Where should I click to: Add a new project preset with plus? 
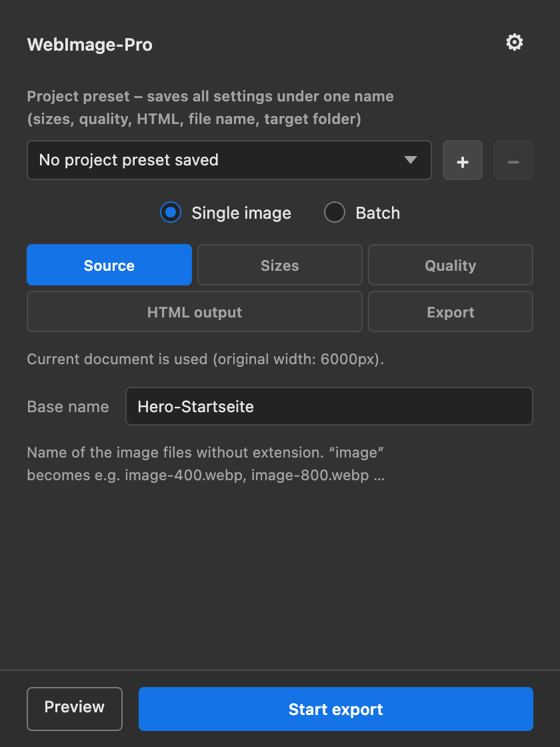click(463, 160)
